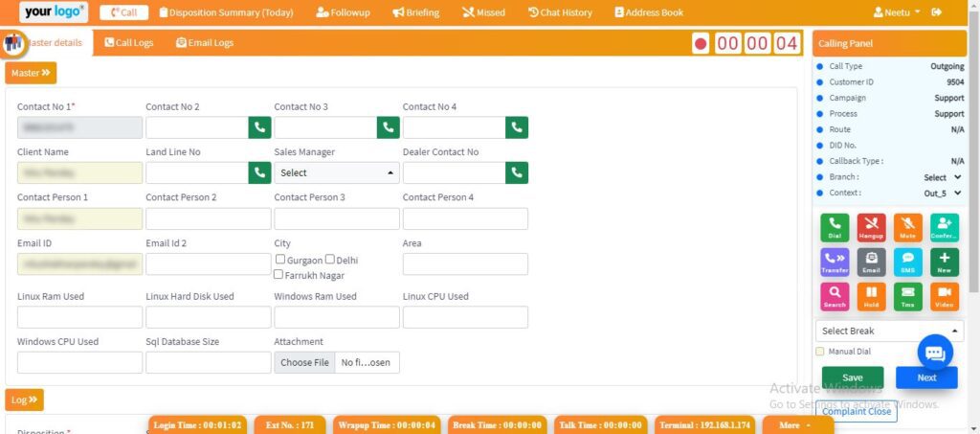The height and width of the screenshot is (434, 980).
Task: Open the floating chat bubble icon
Action: point(935,353)
